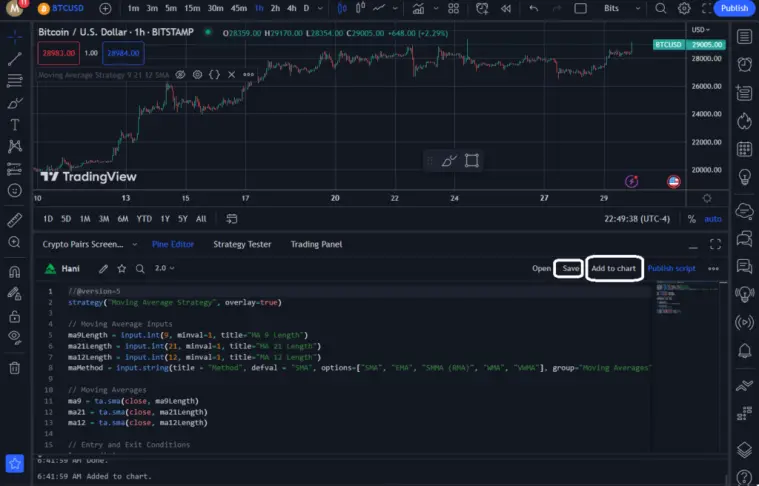Select the 4h timeframe
The image size is (759, 486).
291,8
